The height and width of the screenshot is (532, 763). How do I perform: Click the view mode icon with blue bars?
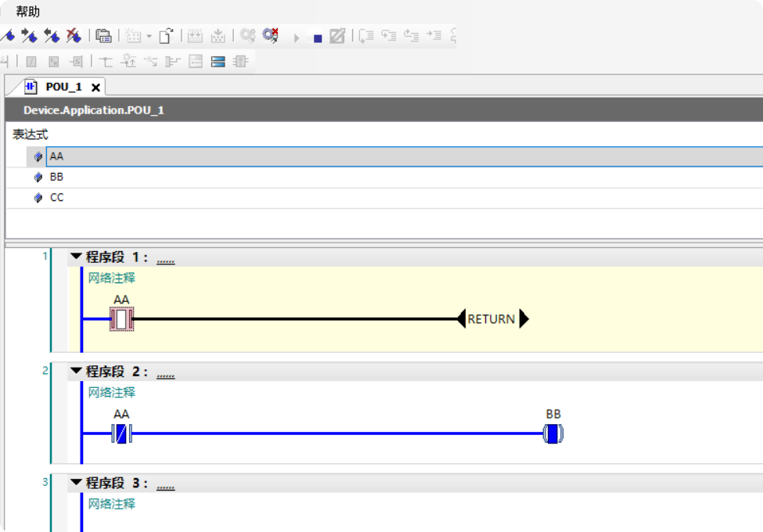pos(218,61)
